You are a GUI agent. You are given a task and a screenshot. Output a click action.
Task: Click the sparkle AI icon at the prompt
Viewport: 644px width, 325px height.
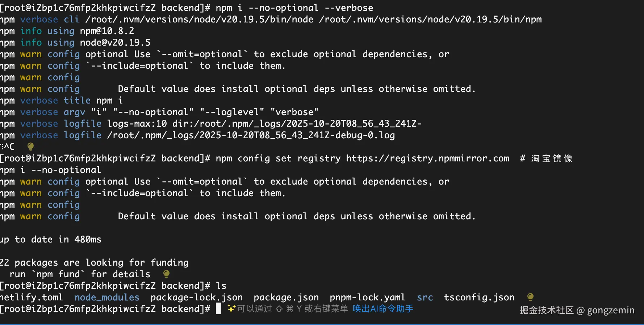[x=231, y=308]
